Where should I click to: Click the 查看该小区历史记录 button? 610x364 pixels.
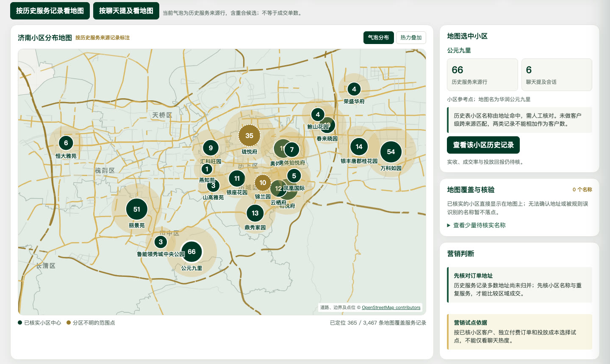pos(483,145)
